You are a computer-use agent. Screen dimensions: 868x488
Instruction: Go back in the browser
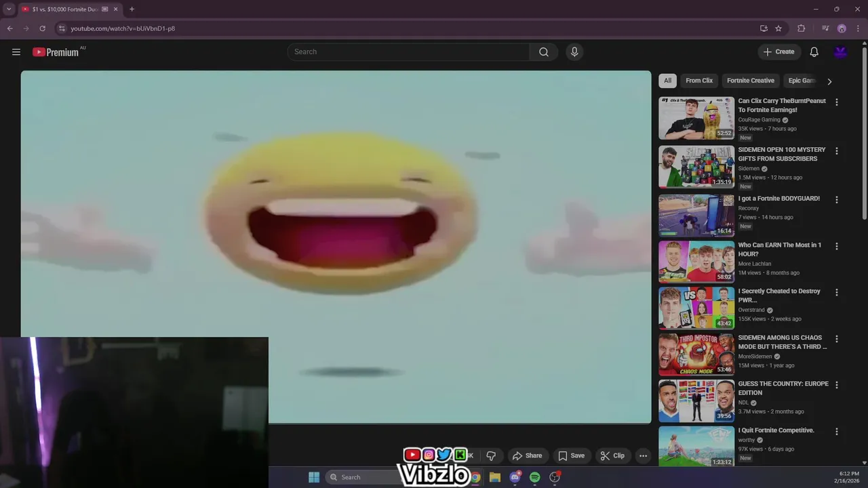(9, 28)
